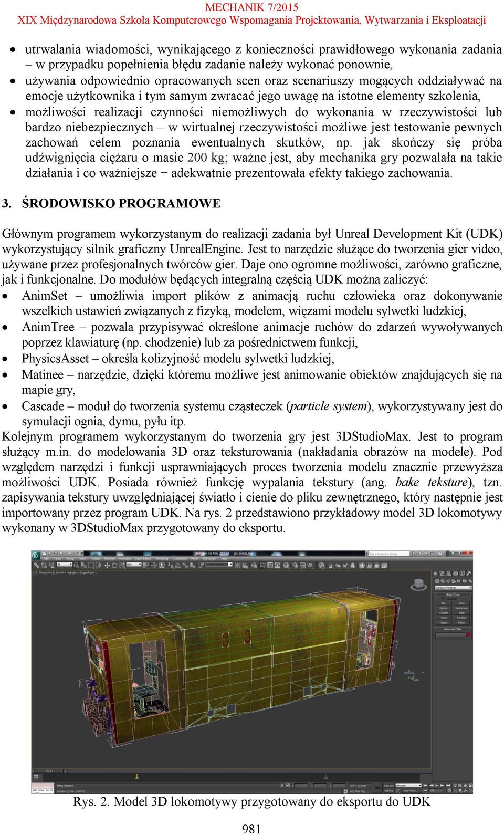Open the Curve Editor icon
Viewport: 504px width, 835px height.
[270, 565]
